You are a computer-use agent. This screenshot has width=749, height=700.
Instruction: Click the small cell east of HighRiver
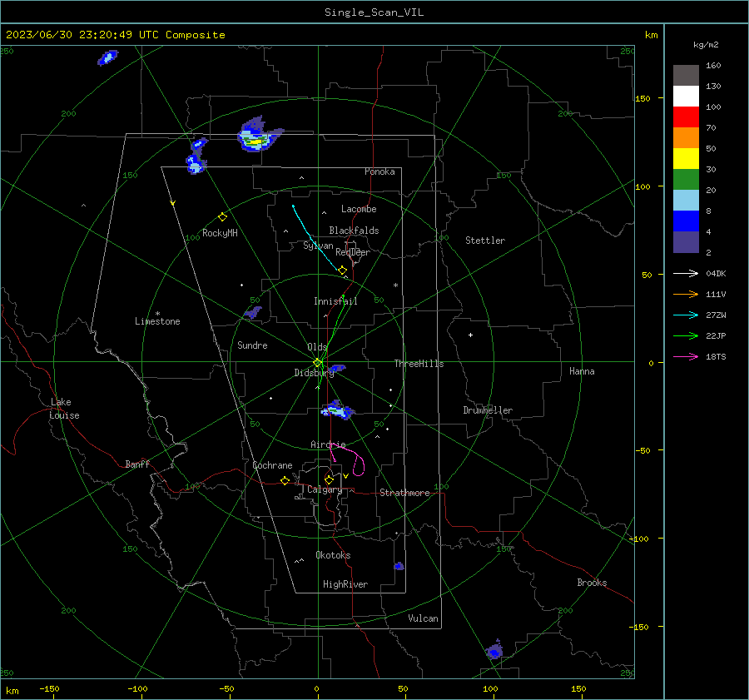point(399,566)
